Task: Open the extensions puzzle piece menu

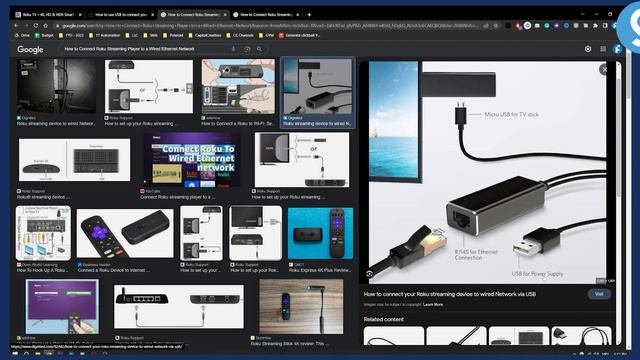Action: (596, 26)
